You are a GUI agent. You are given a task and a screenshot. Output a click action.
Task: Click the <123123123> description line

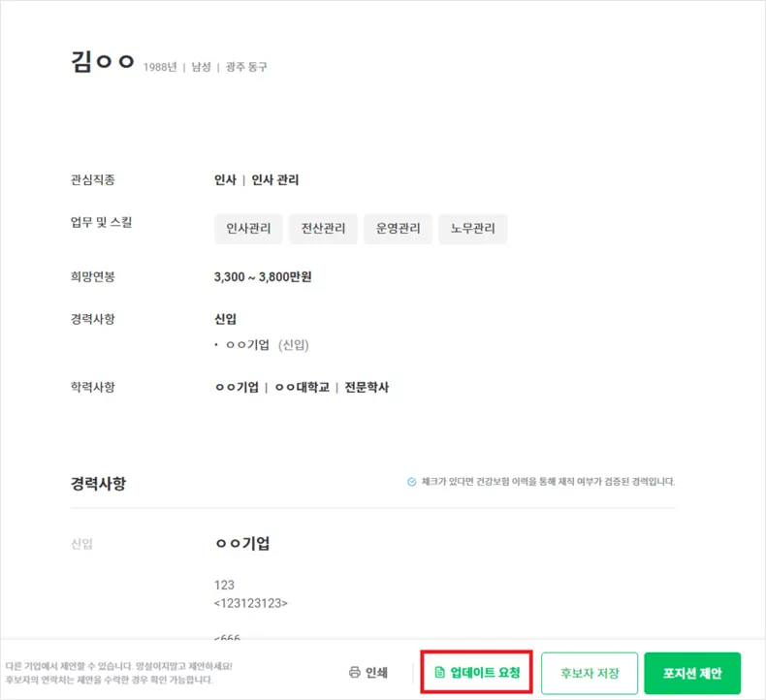pyautogui.click(x=250, y=603)
